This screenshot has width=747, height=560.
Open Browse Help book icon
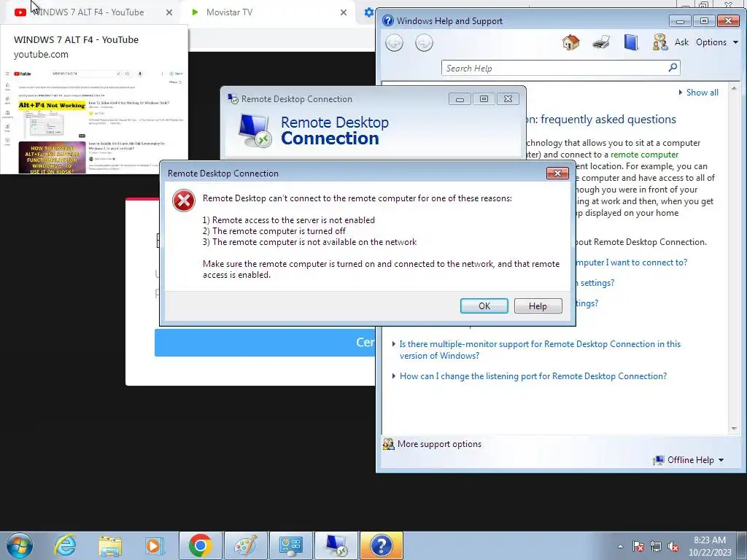point(631,42)
